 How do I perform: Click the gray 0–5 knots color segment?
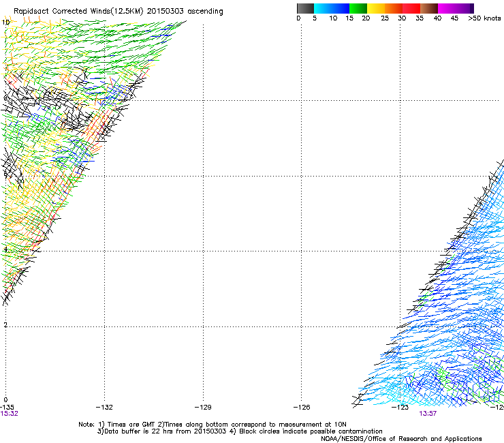(x=305, y=8)
